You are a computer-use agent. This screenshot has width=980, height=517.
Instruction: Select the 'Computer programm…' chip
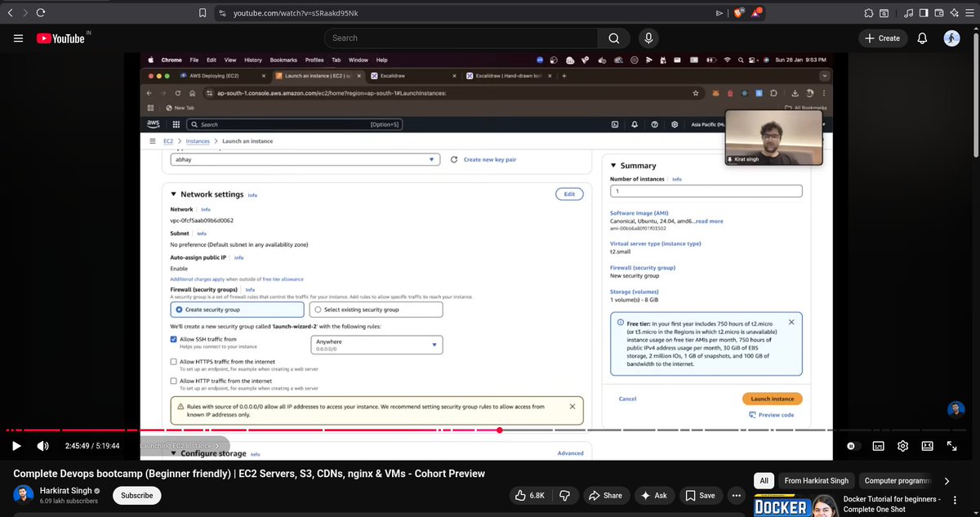pyautogui.click(x=897, y=481)
